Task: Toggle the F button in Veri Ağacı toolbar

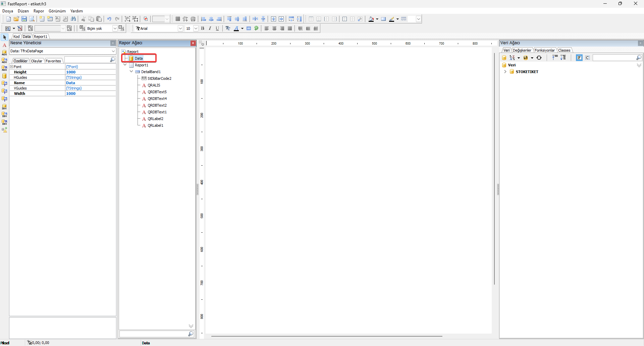Action: 579,58
